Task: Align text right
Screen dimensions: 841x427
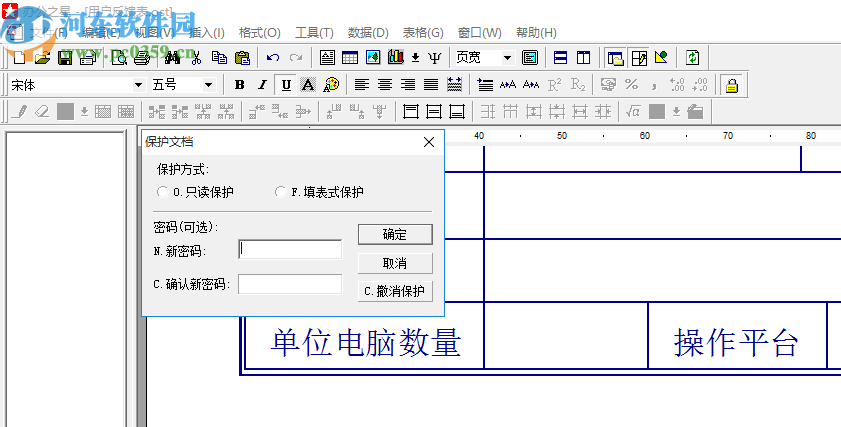Action: pos(408,85)
